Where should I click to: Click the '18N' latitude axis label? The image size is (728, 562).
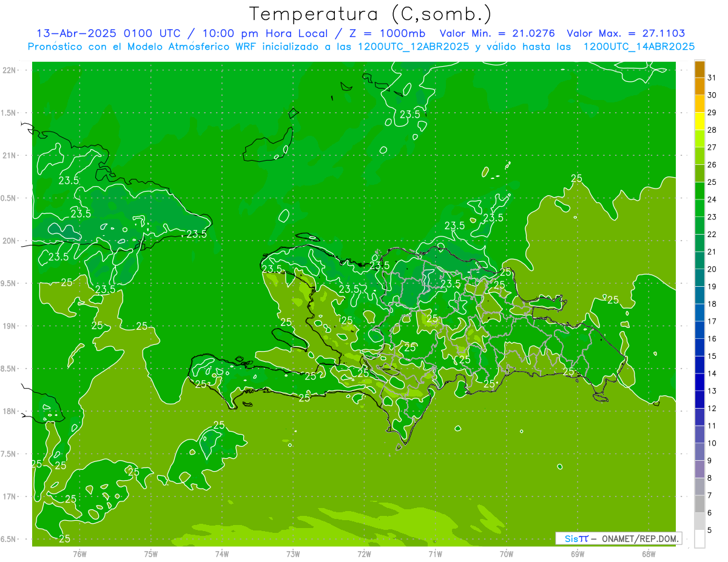(10, 411)
